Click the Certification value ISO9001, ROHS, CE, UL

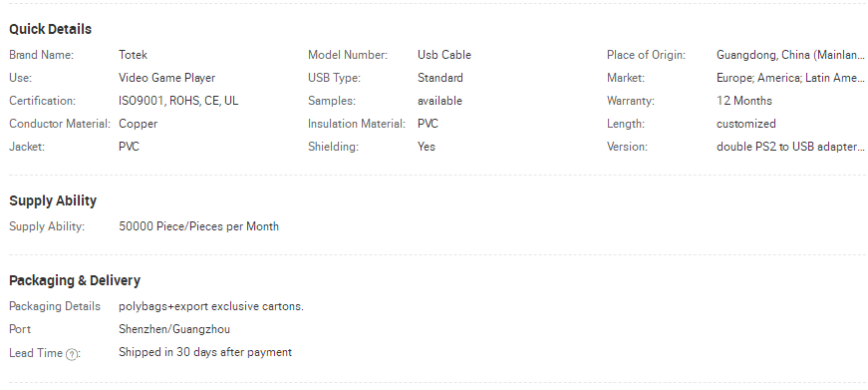[x=178, y=101]
